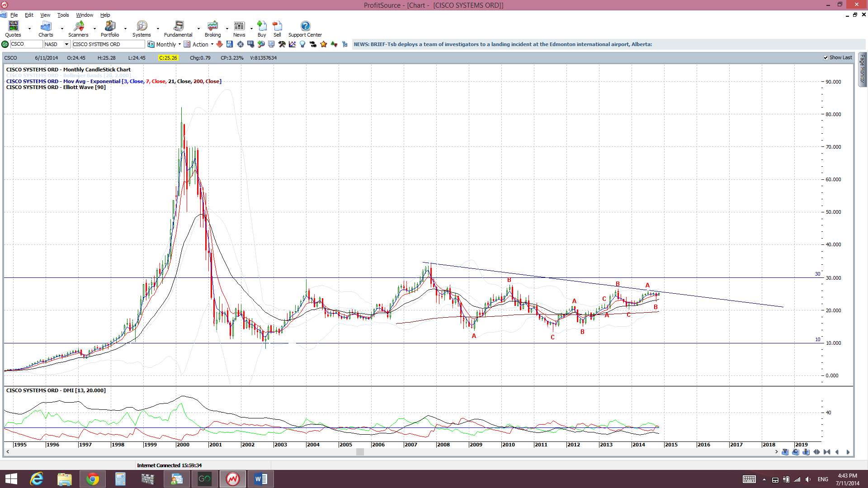The width and height of the screenshot is (868, 488).
Task: Open the Action dropdown menu
Action: pos(198,44)
